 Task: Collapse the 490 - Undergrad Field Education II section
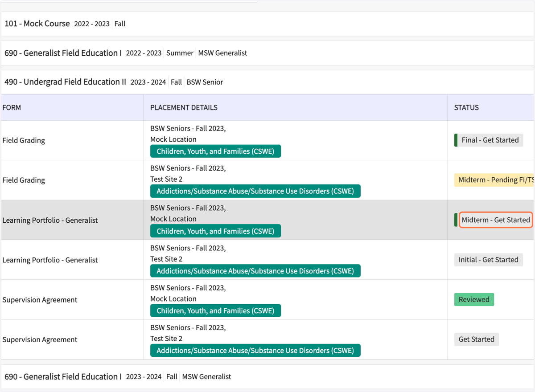pos(267,82)
